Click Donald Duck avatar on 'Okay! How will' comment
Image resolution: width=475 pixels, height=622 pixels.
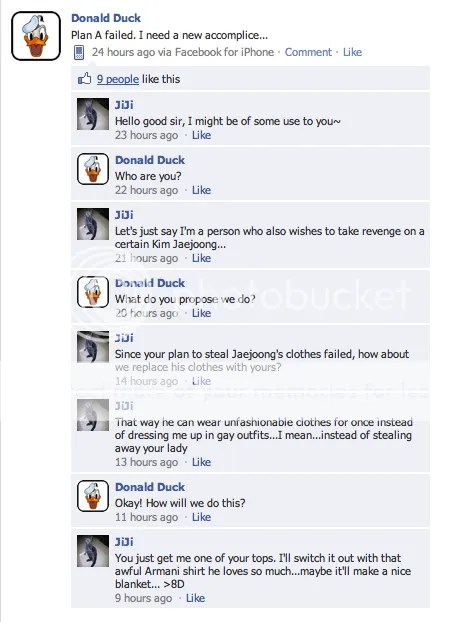coord(93,496)
